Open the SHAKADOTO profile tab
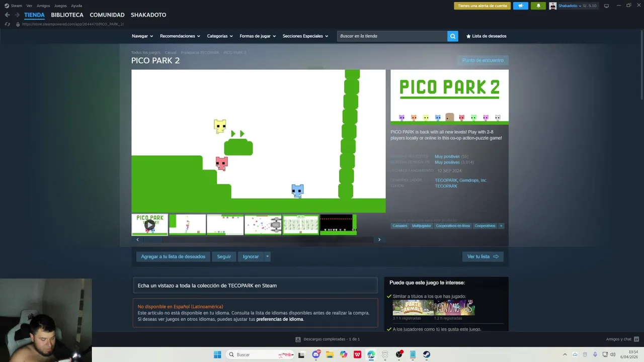This screenshot has width=644, height=362. pos(148,15)
